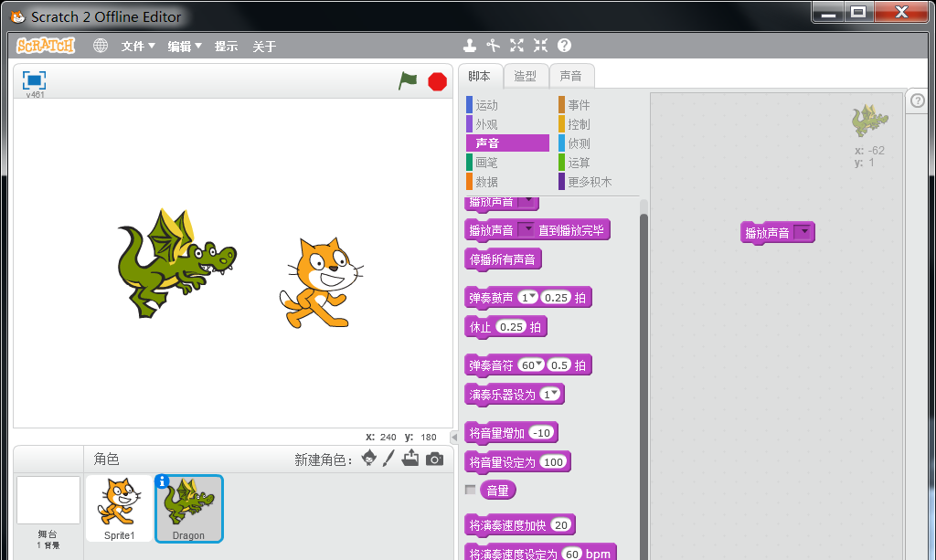Click value field on 将音量增加 block

coord(542,433)
